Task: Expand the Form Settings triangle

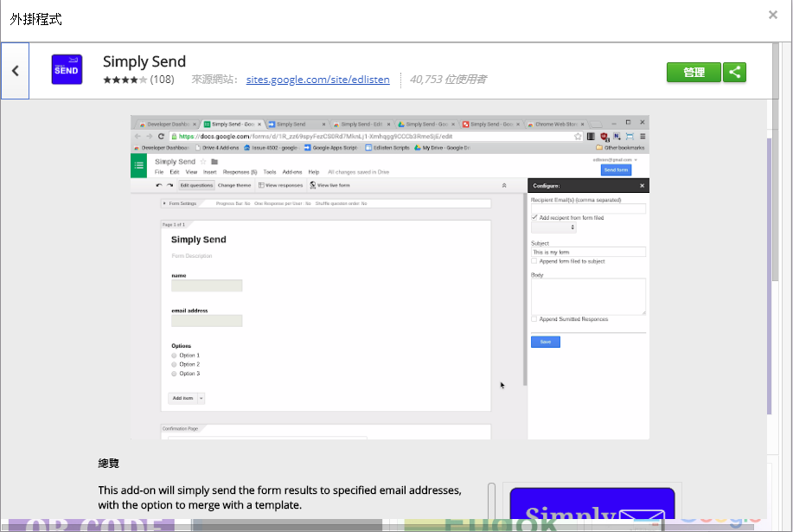Action: point(164,203)
